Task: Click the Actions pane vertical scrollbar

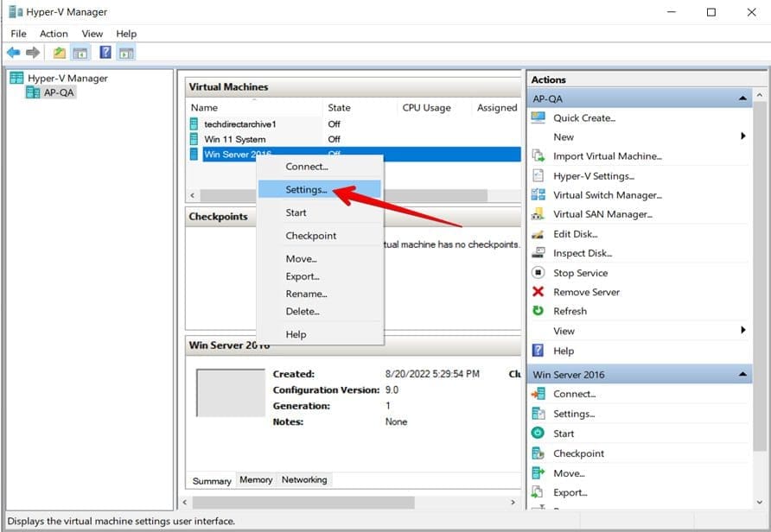Action: [761, 259]
